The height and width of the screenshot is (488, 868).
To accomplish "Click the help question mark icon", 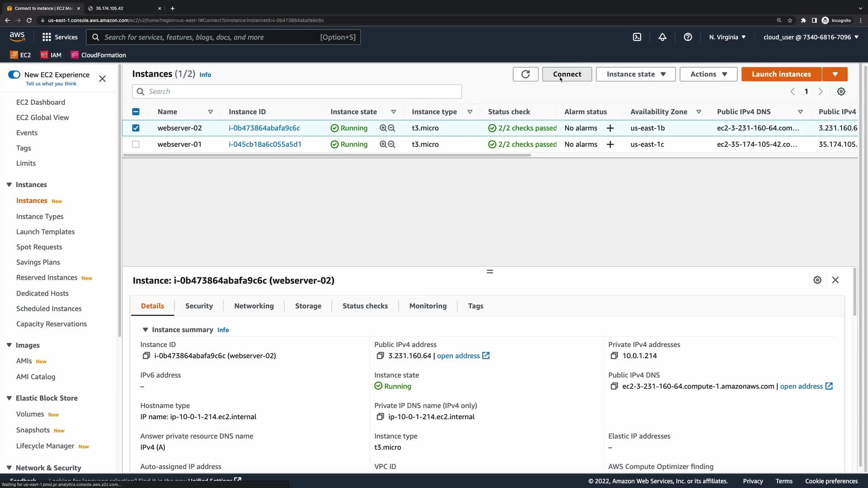I will point(688,37).
